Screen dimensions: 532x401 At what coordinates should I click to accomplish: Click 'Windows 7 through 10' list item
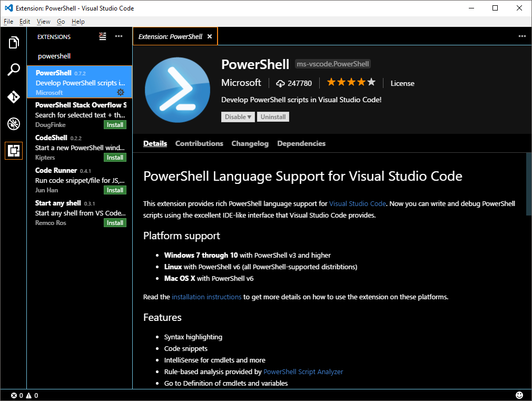[x=248, y=255]
